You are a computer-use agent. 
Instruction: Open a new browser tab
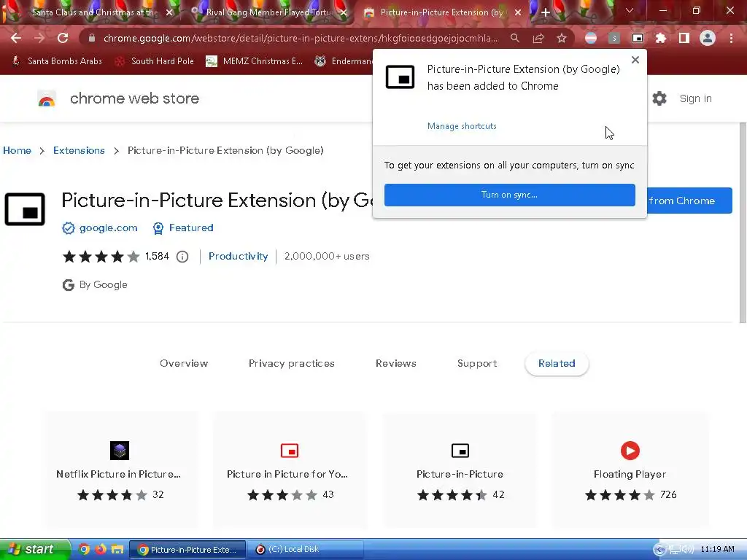click(x=546, y=12)
